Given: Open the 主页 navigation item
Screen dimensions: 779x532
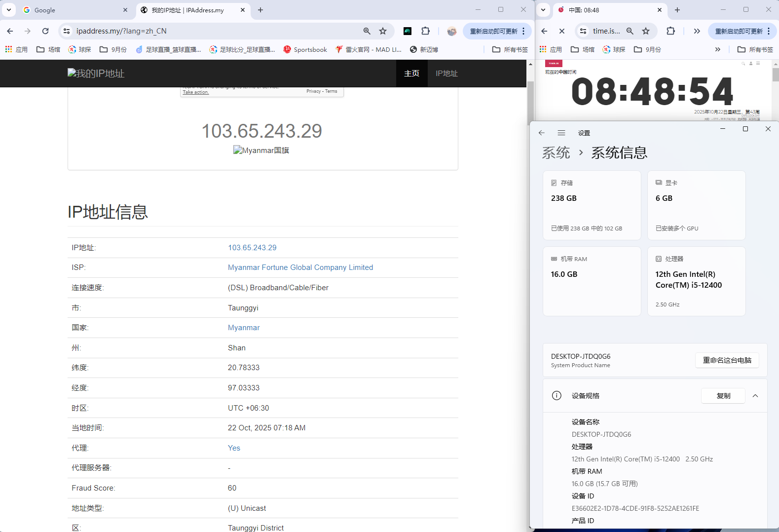Looking at the screenshot, I should pos(411,74).
